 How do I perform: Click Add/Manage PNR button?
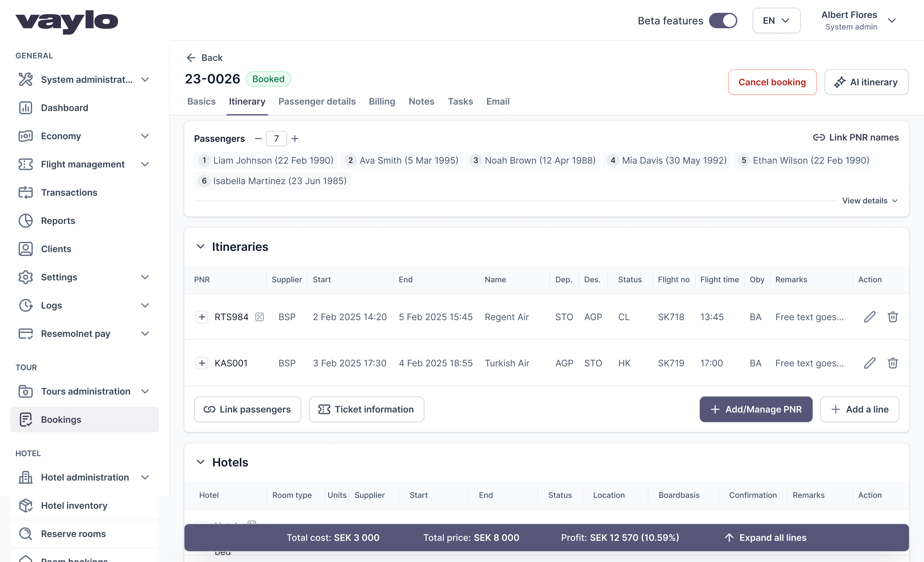[x=756, y=409]
